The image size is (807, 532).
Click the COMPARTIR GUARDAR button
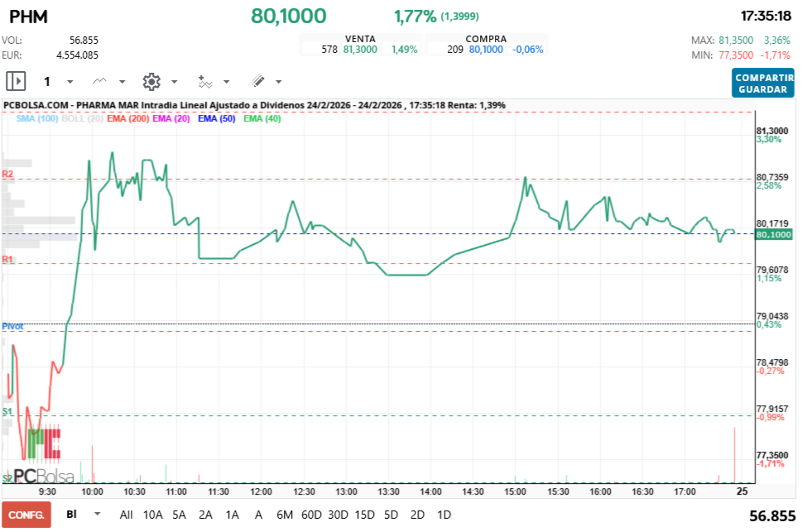tap(762, 81)
